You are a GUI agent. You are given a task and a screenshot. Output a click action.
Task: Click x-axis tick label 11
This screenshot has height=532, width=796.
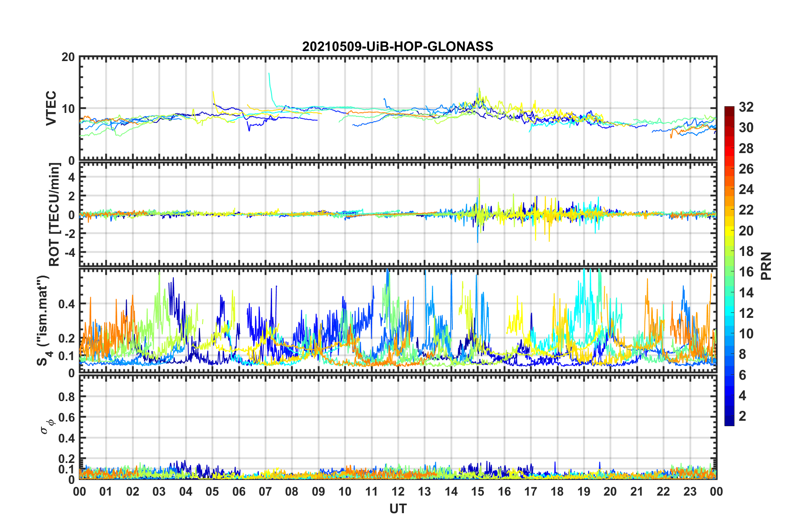pyautogui.click(x=372, y=491)
